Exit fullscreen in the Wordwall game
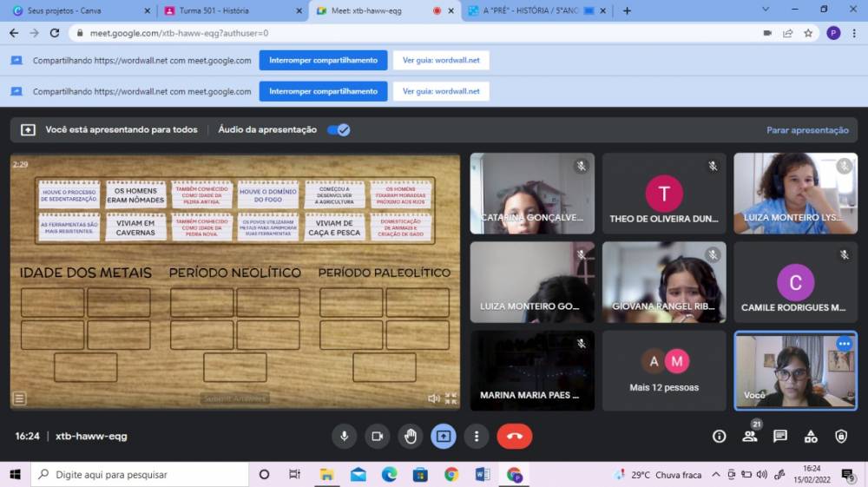The image size is (868, 487). [x=450, y=398]
